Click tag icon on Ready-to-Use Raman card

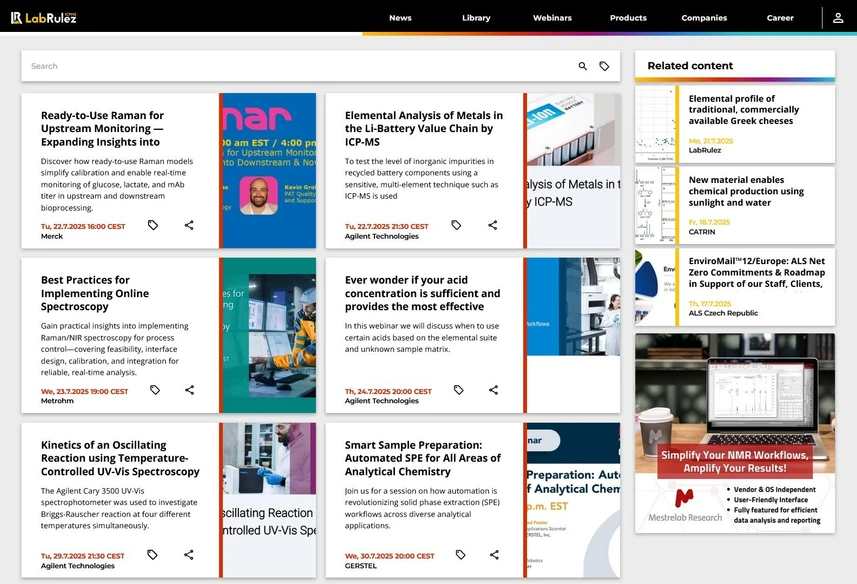tap(153, 225)
